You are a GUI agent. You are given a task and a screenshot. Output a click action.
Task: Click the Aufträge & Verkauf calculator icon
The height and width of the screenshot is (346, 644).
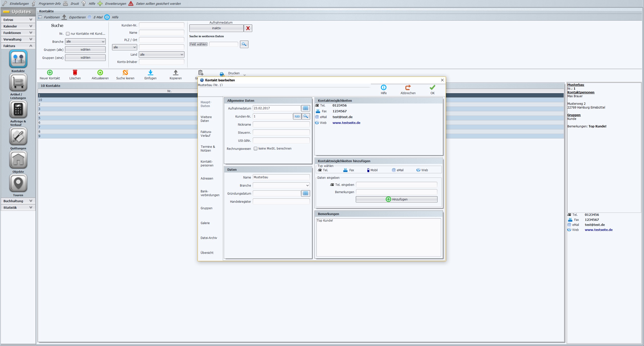click(x=18, y=109)
